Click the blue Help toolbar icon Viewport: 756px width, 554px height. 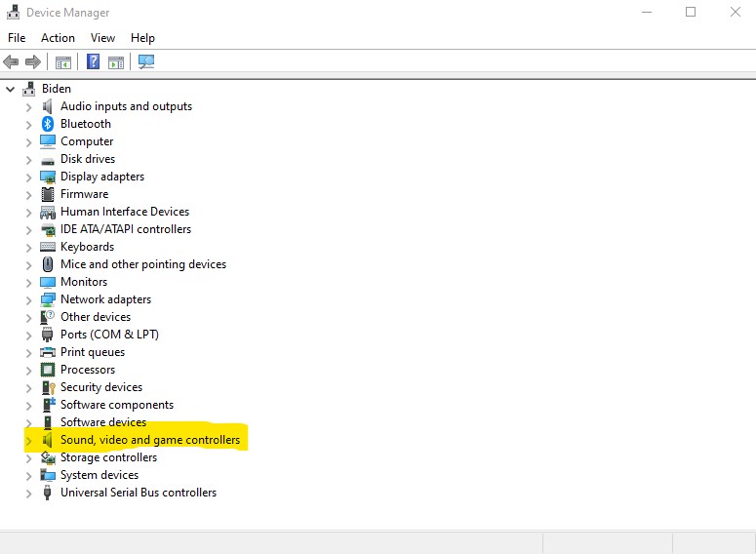[x=93, y=62]
